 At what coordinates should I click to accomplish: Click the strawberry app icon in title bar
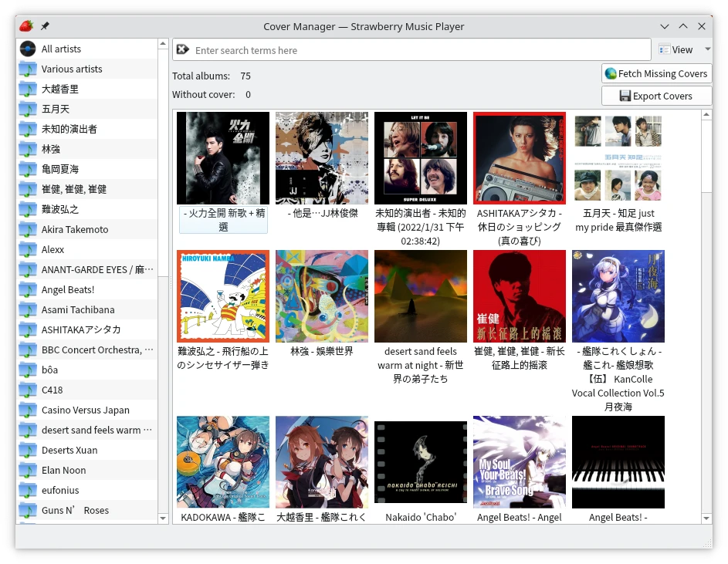26,26
